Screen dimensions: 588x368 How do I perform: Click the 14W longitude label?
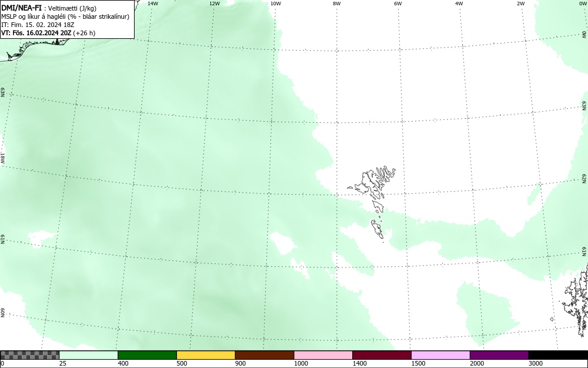[153, 4]
